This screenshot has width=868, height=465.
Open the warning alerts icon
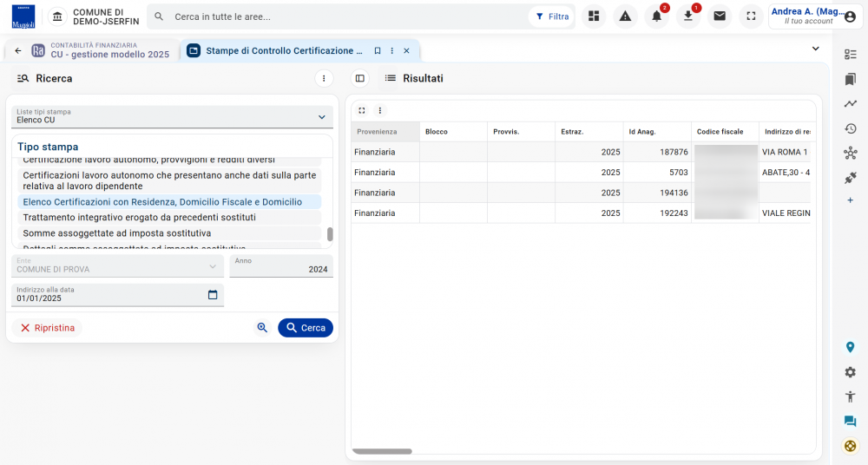[626, 16]
